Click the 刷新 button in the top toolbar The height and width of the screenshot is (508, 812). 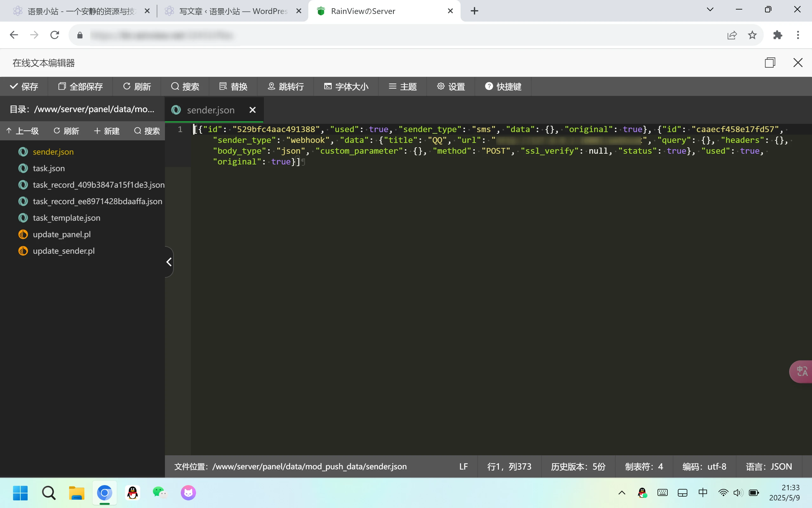point(137,86)
